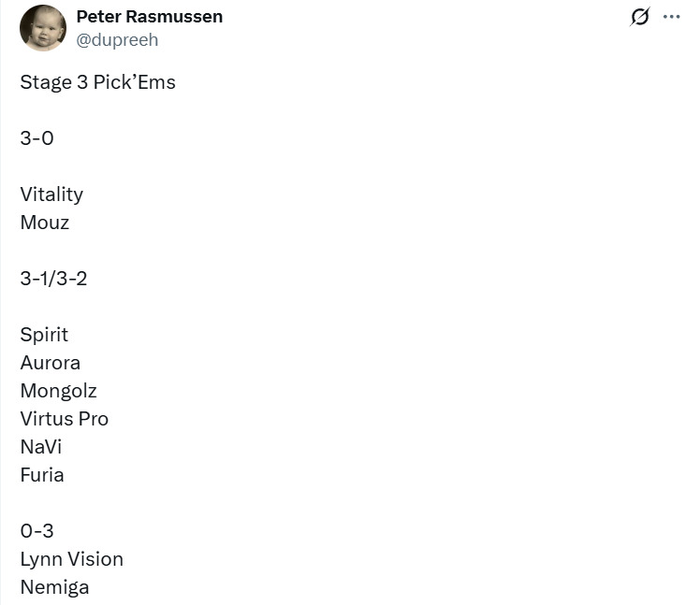Select the Furia team line
The width and height of the screenshot is (700, 605).
click(42, 475)
